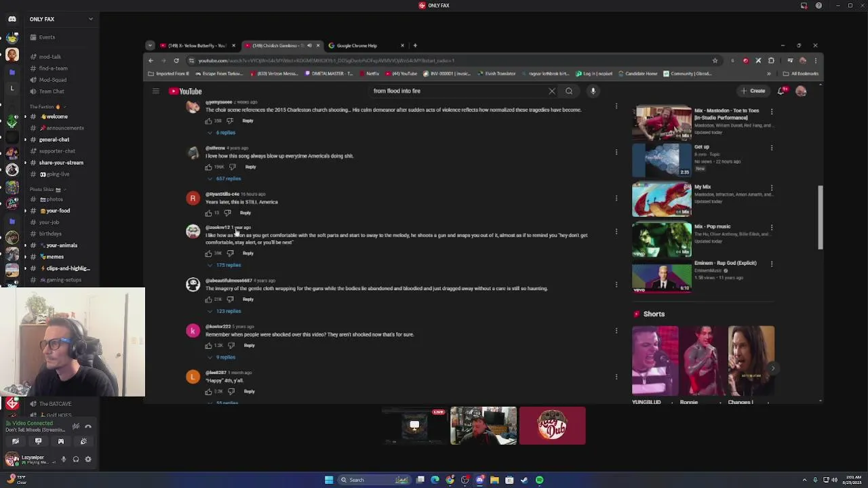Reply to the 'shocked over this video' comment
868x488 pixels.
pyautogui.click(x=249, y=346)
